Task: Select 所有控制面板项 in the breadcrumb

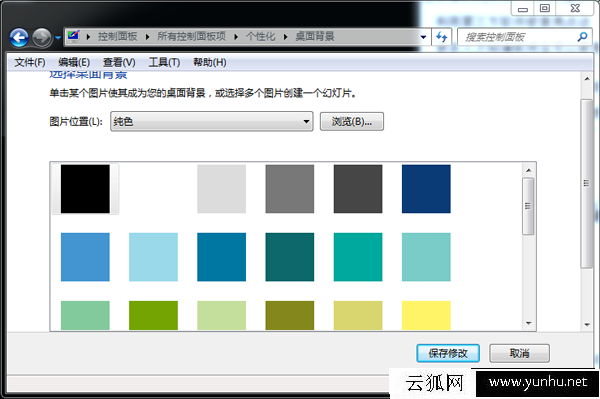Action: (x=191, y=37)
